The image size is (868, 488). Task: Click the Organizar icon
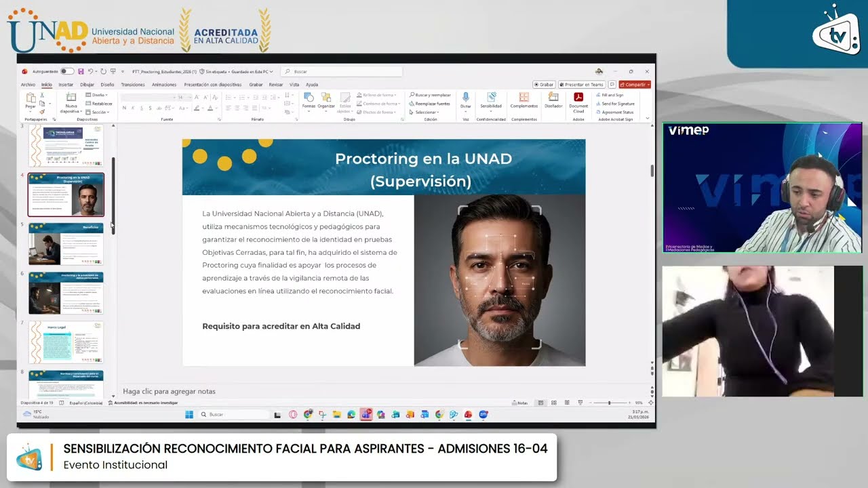[x=326, y=98]
